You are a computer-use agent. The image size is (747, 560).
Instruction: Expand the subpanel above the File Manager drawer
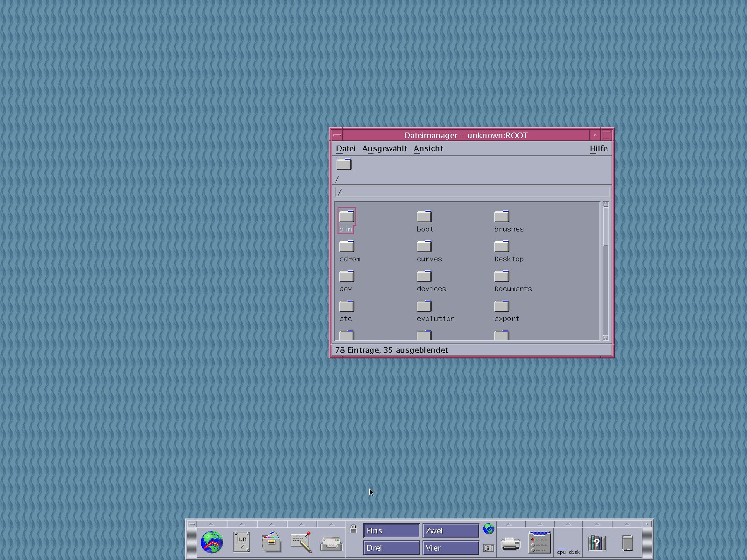coord(272,524)
